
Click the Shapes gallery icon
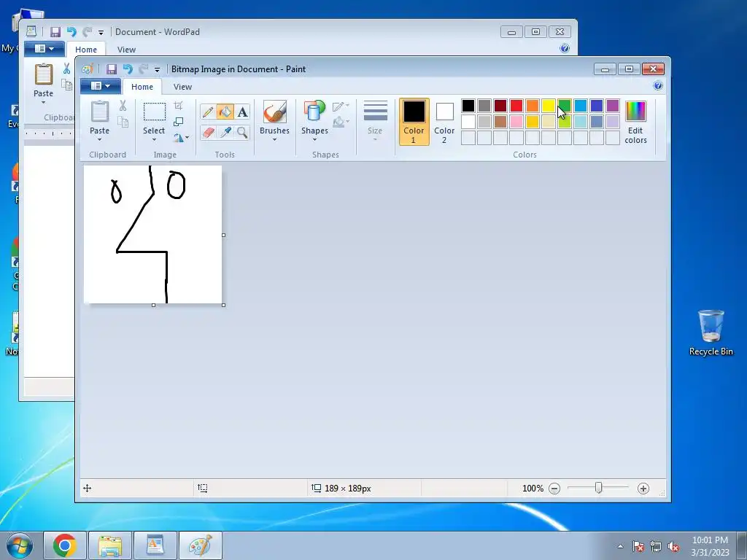pyautogui.click(x=314, y=112)
